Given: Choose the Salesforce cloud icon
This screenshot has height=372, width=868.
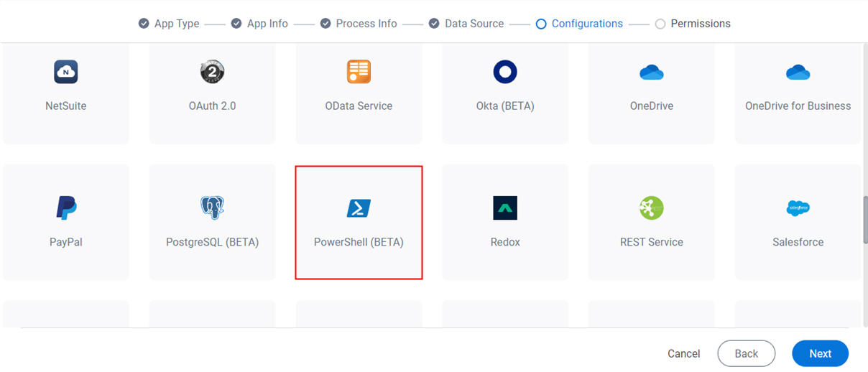Looking at the screenshot, I should [x=798, y=208].
